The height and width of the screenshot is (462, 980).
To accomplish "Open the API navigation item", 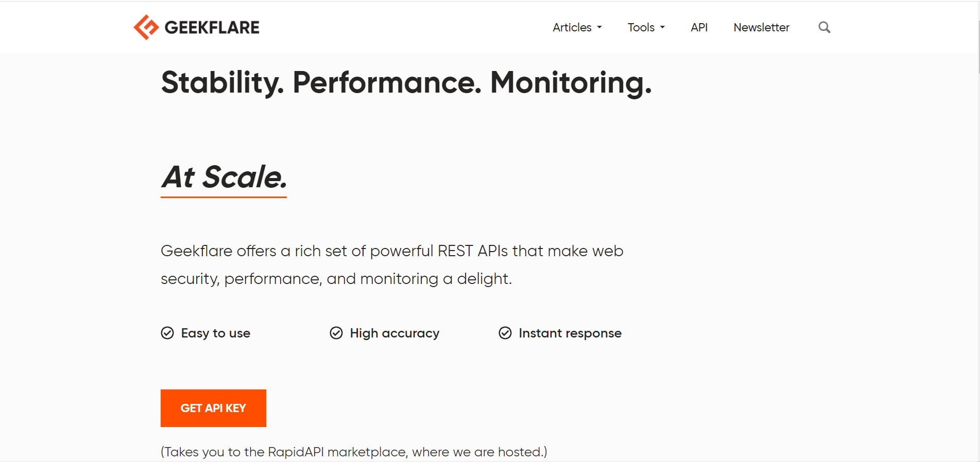I will click(699, 27).
